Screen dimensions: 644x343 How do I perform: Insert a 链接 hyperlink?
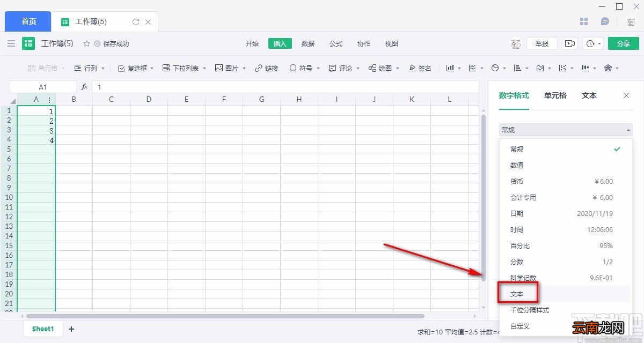pyautogui.click(x=267, y=68)
